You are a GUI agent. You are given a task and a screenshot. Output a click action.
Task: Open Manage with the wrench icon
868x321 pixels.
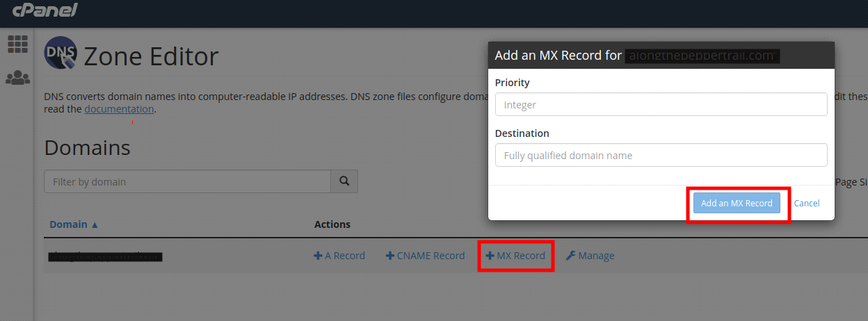point(590,256)
